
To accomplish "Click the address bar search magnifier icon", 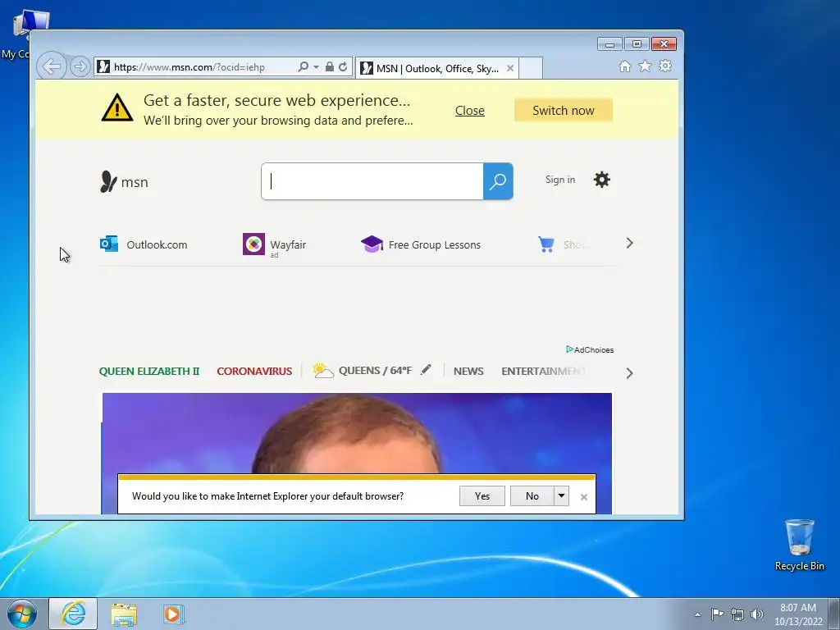I will pyautogui.click(x=304, y=66).
